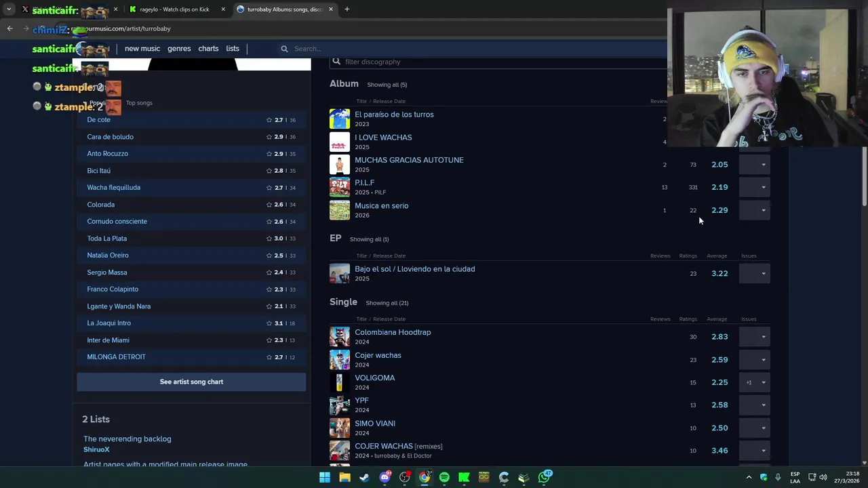
Task: Open the COJER WACHAS remixes single
Action: pyautogui.click(x=399, y=447)
